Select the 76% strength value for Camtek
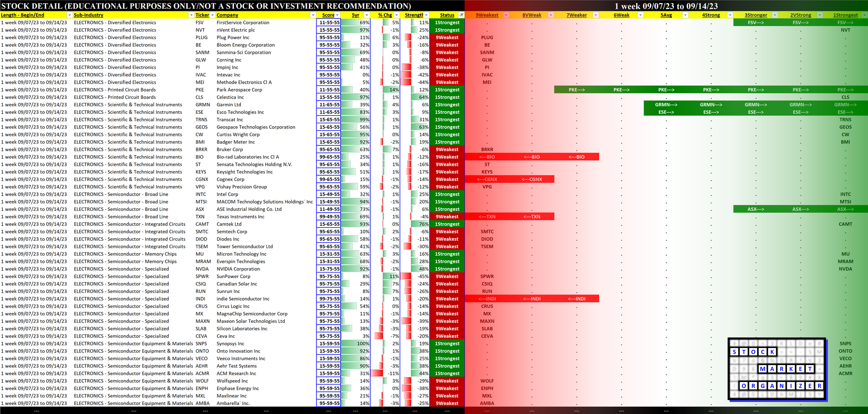Image resolution: width=868 pixels, height=414 pixels. pos(415,224)
